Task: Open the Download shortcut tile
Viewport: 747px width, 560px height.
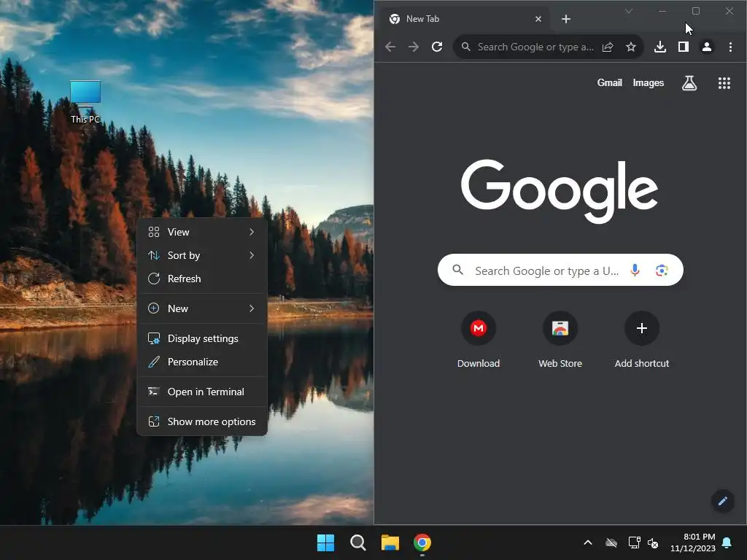Action: [479, 340]
